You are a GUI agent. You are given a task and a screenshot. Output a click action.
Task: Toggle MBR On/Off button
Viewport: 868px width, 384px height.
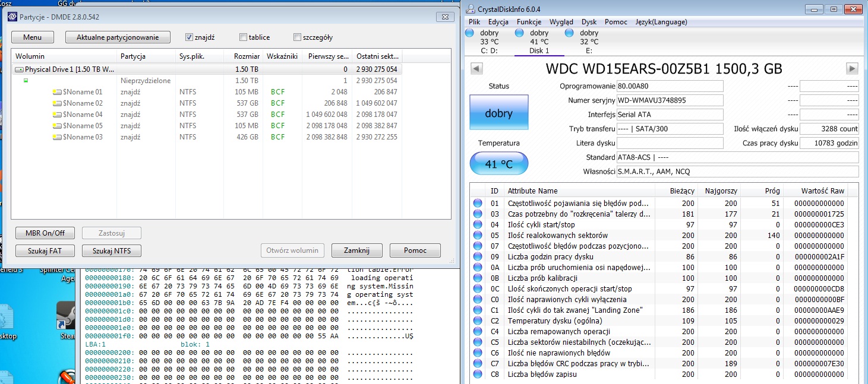tap(45, 233)
